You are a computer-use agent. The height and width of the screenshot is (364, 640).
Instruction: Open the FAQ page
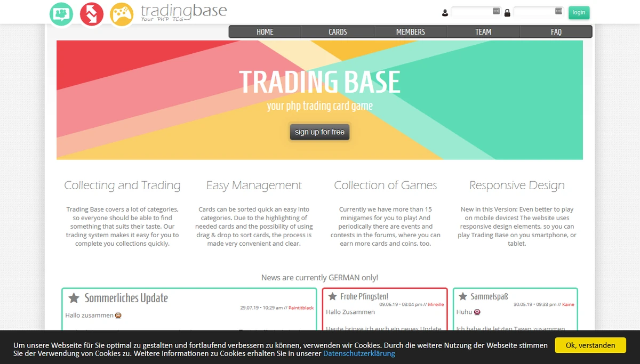tap(556, 31)
